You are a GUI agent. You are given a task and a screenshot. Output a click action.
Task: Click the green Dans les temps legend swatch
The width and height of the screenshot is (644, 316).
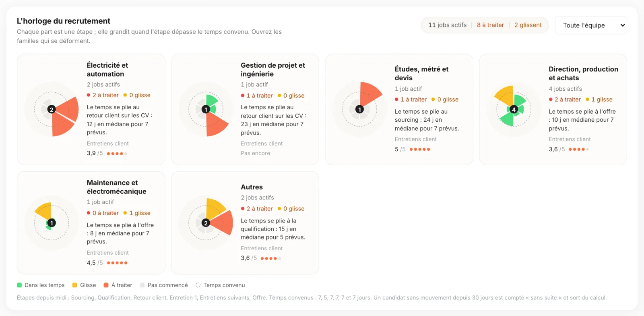19,285
